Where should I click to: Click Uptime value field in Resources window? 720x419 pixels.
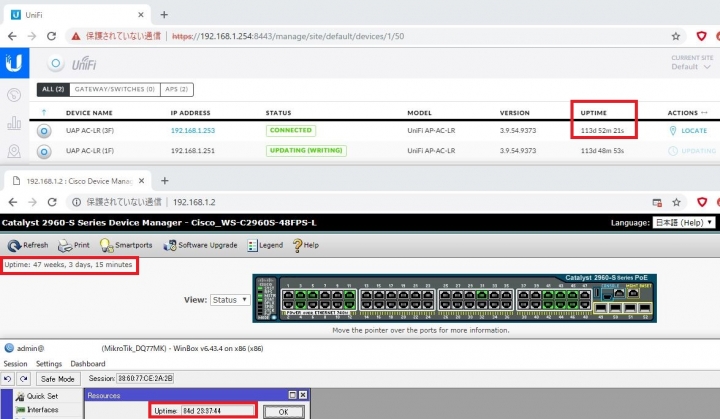point(217,411)
